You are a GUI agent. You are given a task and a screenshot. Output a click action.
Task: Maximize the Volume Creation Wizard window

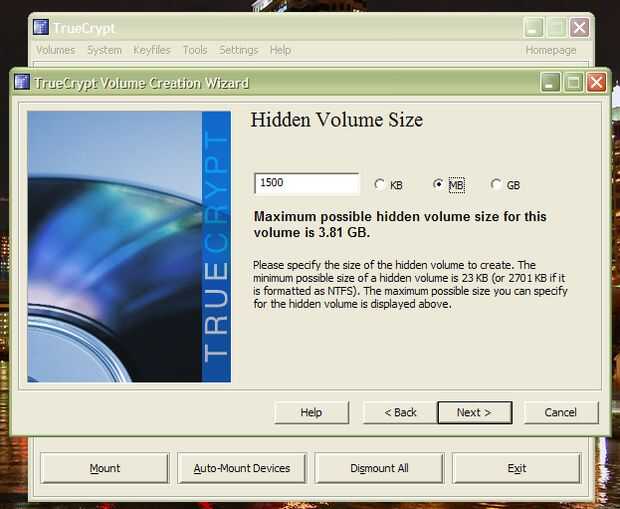coord(573,82)
